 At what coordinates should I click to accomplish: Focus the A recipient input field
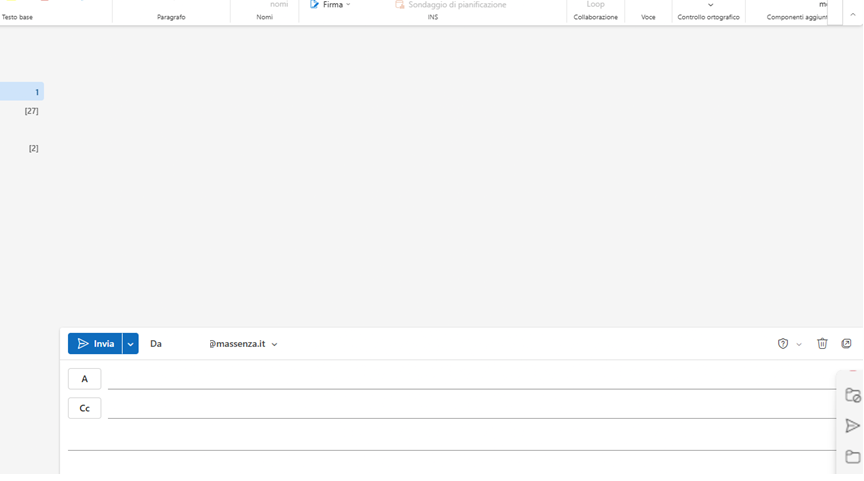472,379
